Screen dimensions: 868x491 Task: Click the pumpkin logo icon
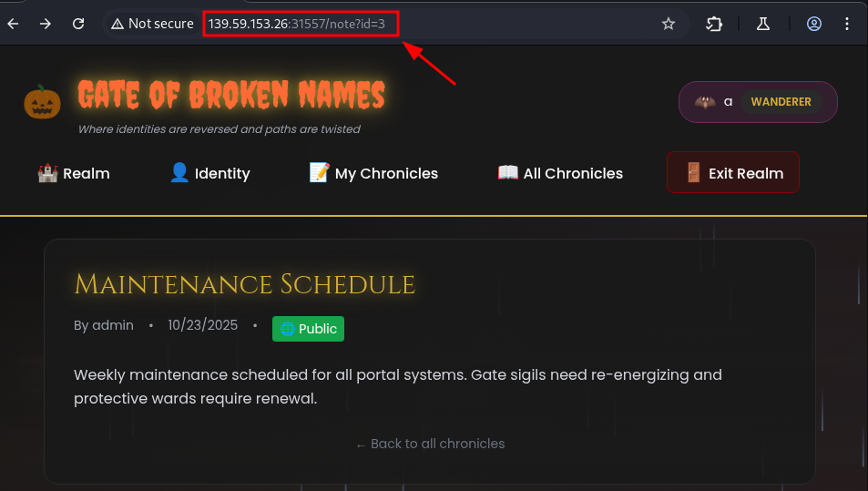(x=42, y=102)
